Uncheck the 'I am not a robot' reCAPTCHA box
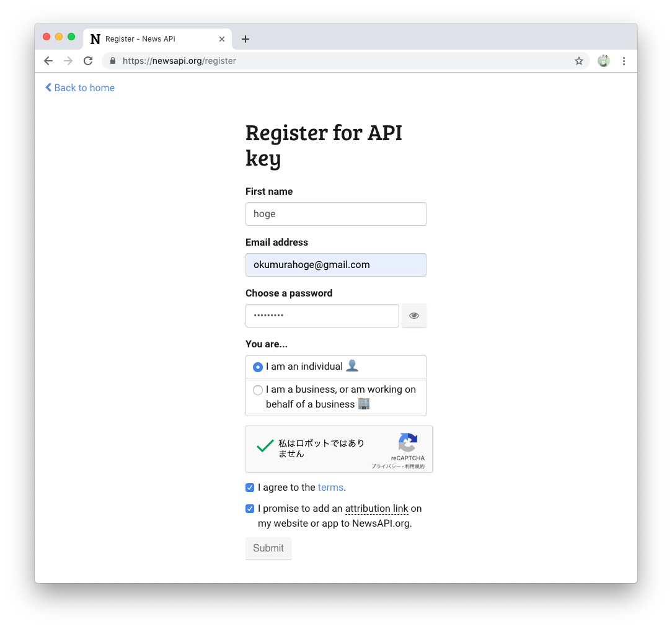The height and width of the screenshot is (629, 672). (265, 445)
